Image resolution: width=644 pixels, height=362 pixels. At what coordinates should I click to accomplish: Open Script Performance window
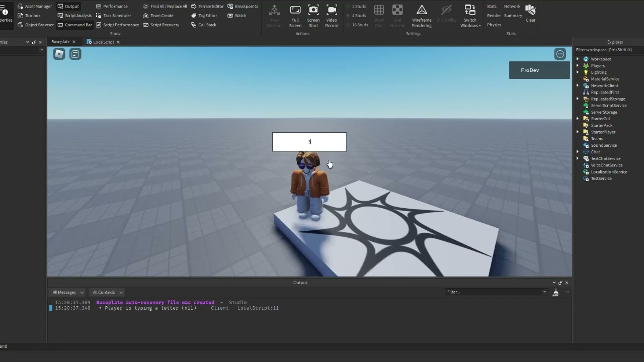(x=117, y=25)
